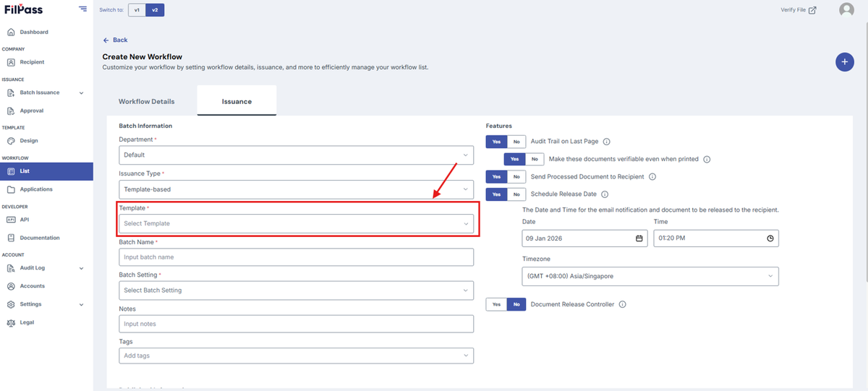The height and width of the screenshot is (391, 868).
Task: Expand the Batch Issuance submenu chevron
Action: 81,93
